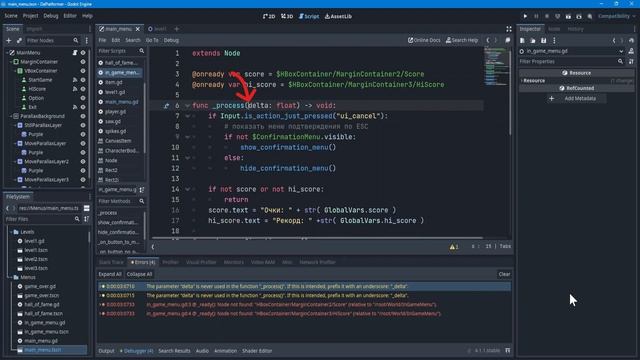
Task: Click the Collapse All button
Action: (139, 274)
